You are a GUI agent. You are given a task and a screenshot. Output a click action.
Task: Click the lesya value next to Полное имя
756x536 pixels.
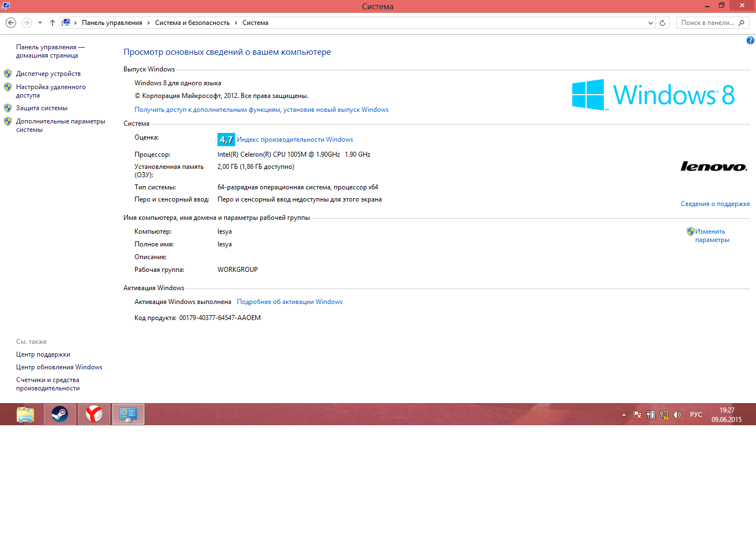point(225,244)
